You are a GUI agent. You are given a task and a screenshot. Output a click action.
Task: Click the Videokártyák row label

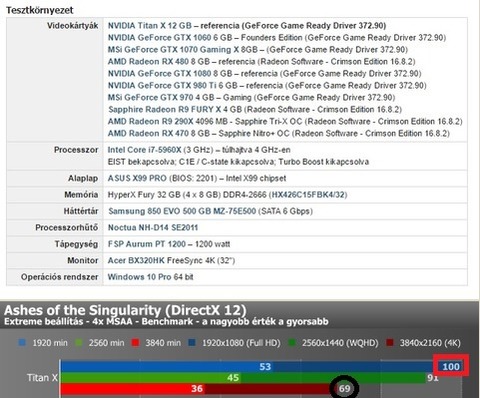point(72,26)
